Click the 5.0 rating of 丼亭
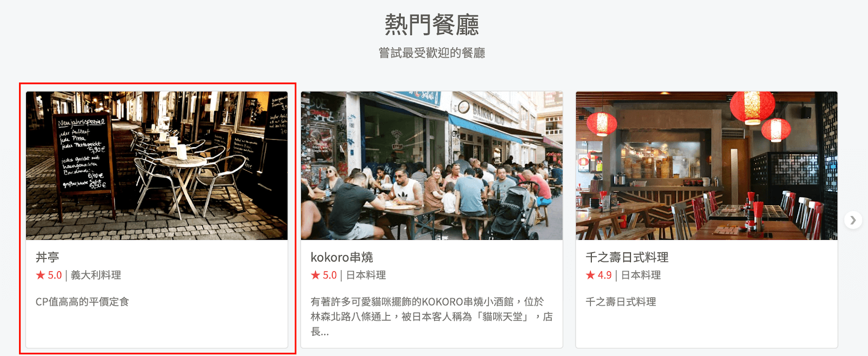This screenshot has width=868, height=356. pyautogui.click(x=55, y=275)
